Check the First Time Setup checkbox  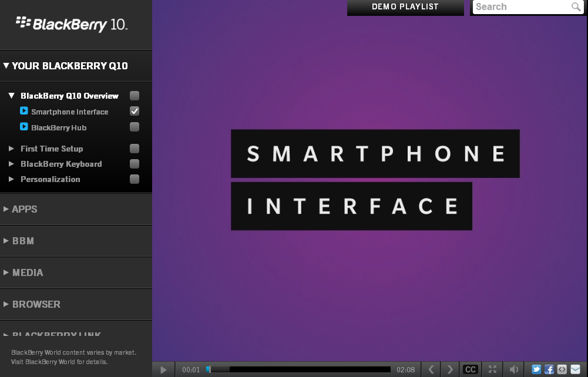(x=135, y=149)
